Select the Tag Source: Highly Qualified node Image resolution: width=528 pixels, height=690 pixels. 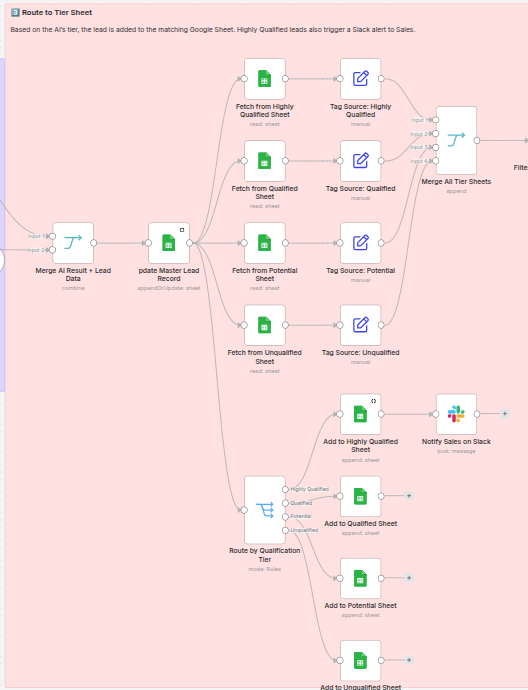[x=360, y=79]
